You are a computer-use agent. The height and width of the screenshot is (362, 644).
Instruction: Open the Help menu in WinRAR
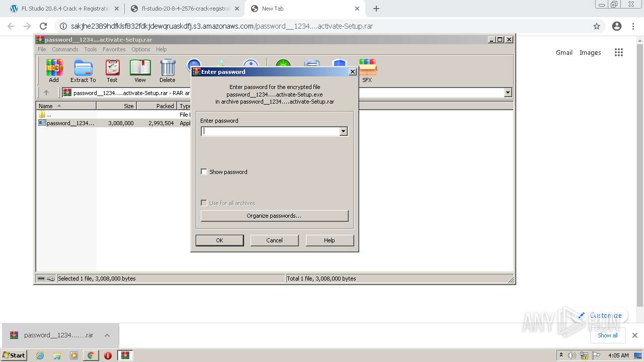point(161,49)
